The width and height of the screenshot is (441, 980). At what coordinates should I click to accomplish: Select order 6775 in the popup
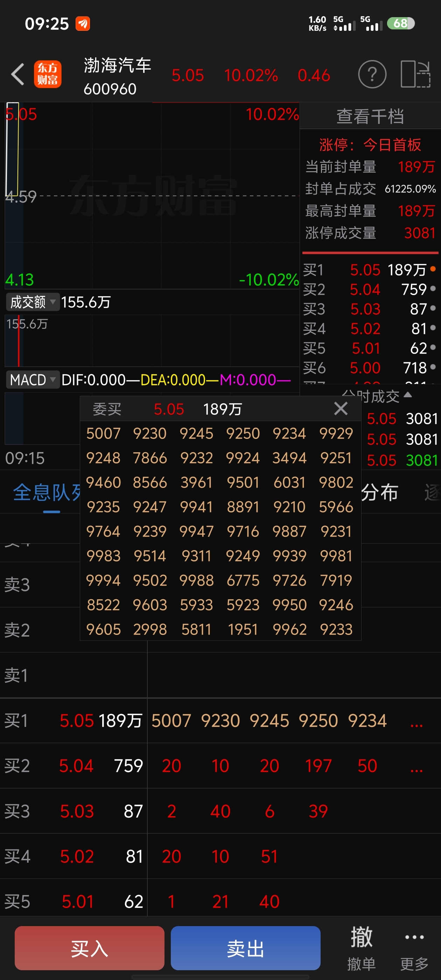[x=243, y=580]
